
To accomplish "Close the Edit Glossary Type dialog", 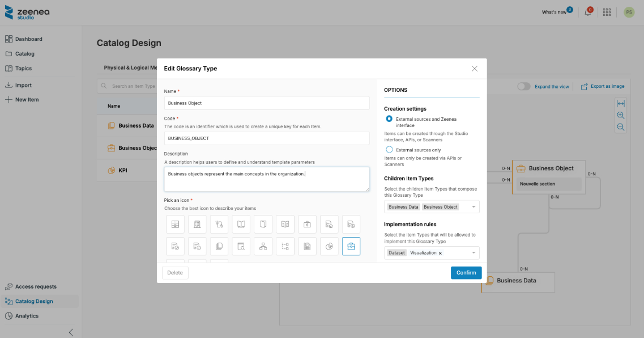I will (x=475, y=69).
